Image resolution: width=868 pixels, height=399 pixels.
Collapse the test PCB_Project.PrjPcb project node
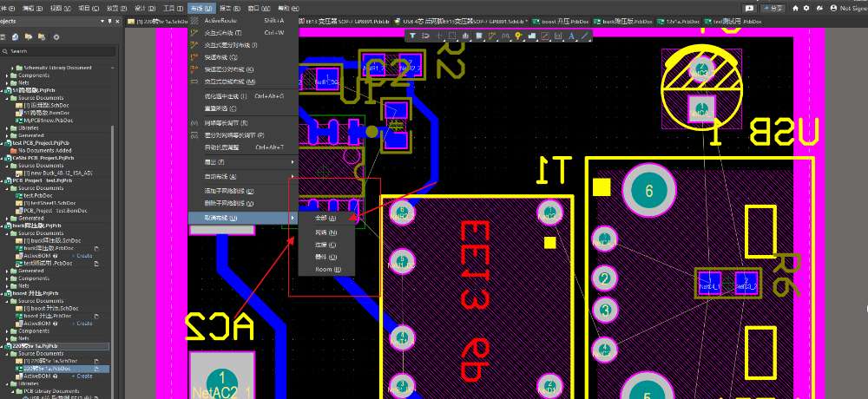[3, 143]
